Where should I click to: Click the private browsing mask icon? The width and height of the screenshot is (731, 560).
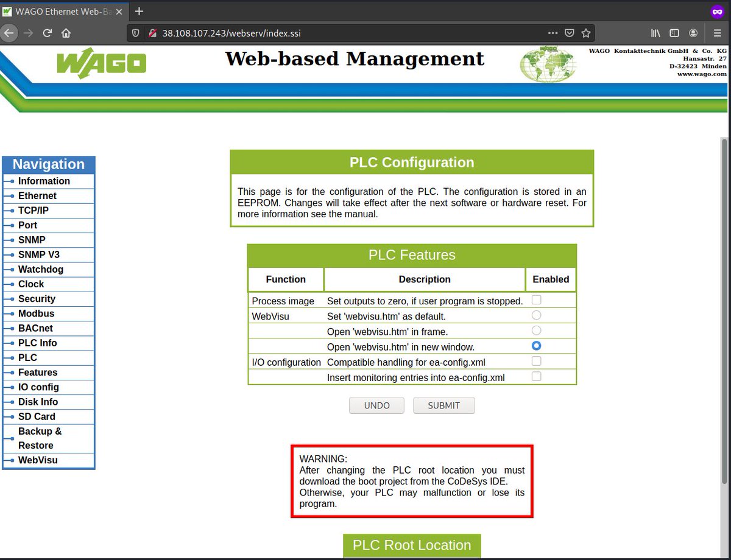tap(717, 11)
